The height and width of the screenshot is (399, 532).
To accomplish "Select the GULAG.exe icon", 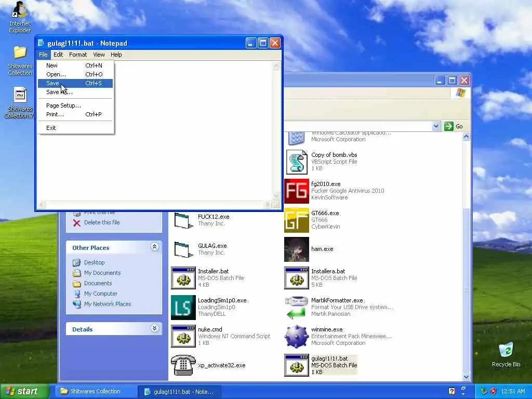I will tap(183, 249).
